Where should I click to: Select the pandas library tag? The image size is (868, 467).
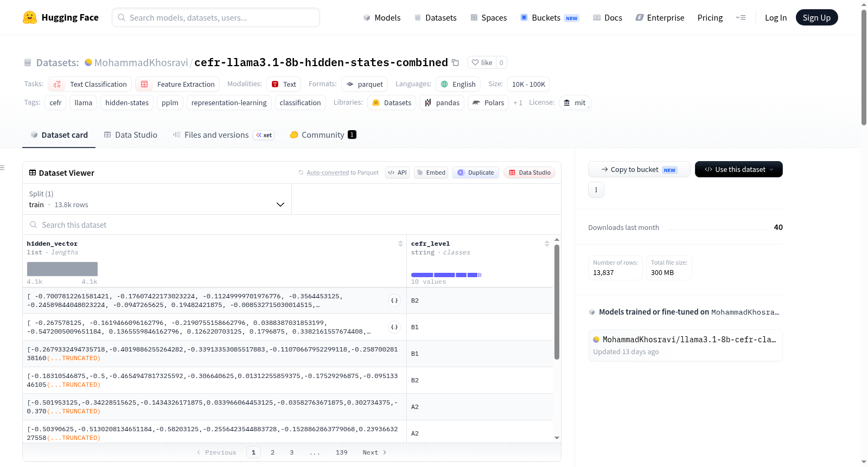pos(442,103)
